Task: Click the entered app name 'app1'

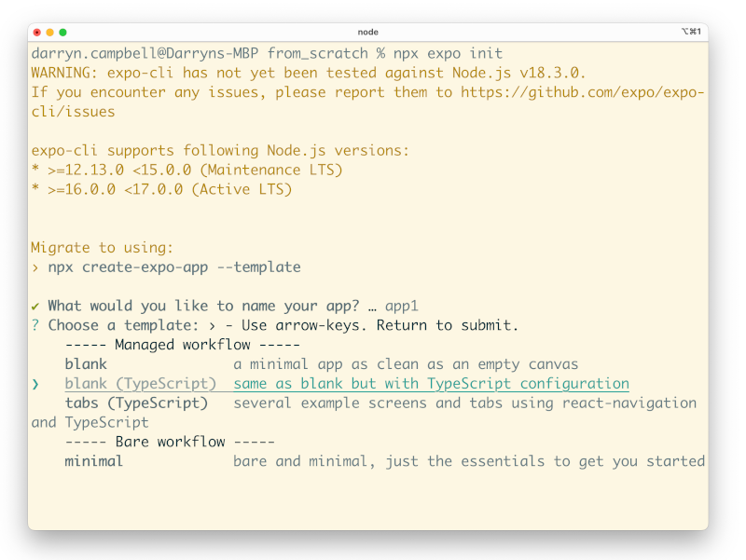Action: [x=402, y=307]
